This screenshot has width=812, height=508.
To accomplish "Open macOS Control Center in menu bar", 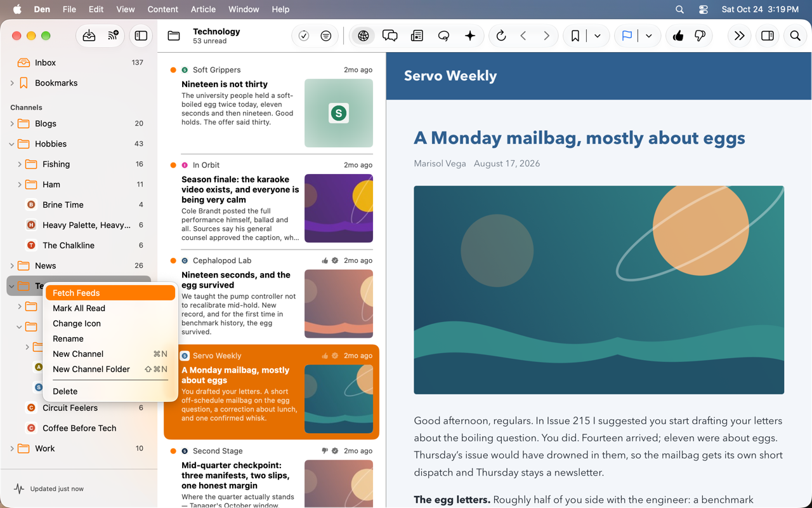I will tap(704, 10).
